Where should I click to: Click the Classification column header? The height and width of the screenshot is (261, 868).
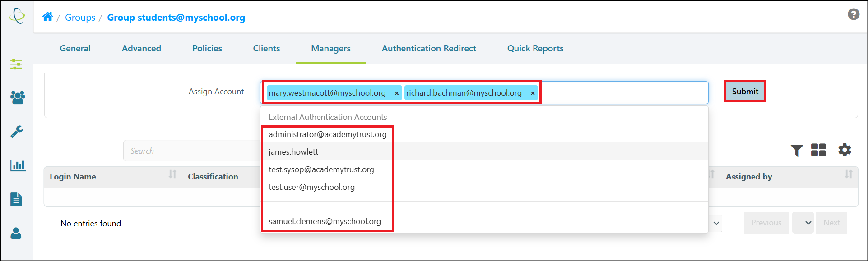[x=213, y=177]
